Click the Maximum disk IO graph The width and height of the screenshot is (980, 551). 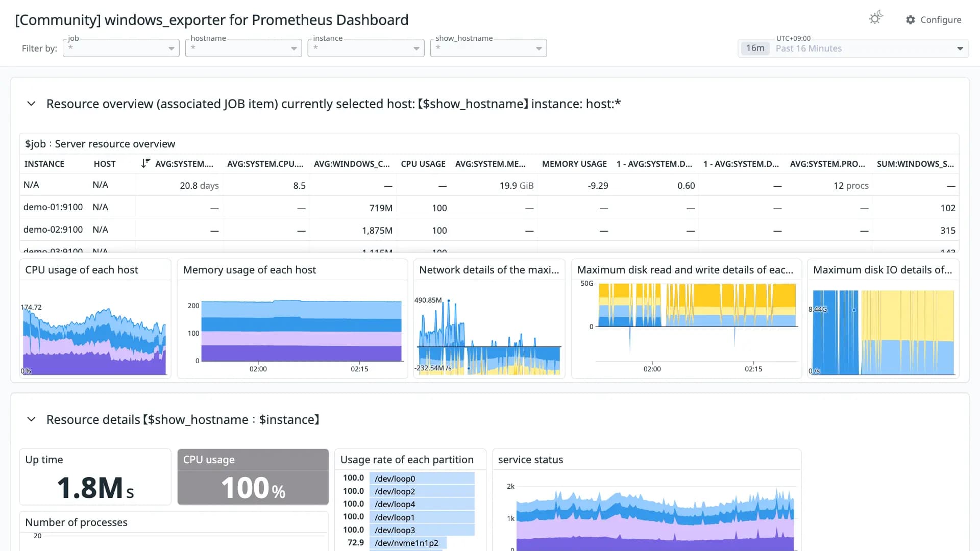point(883,332)
